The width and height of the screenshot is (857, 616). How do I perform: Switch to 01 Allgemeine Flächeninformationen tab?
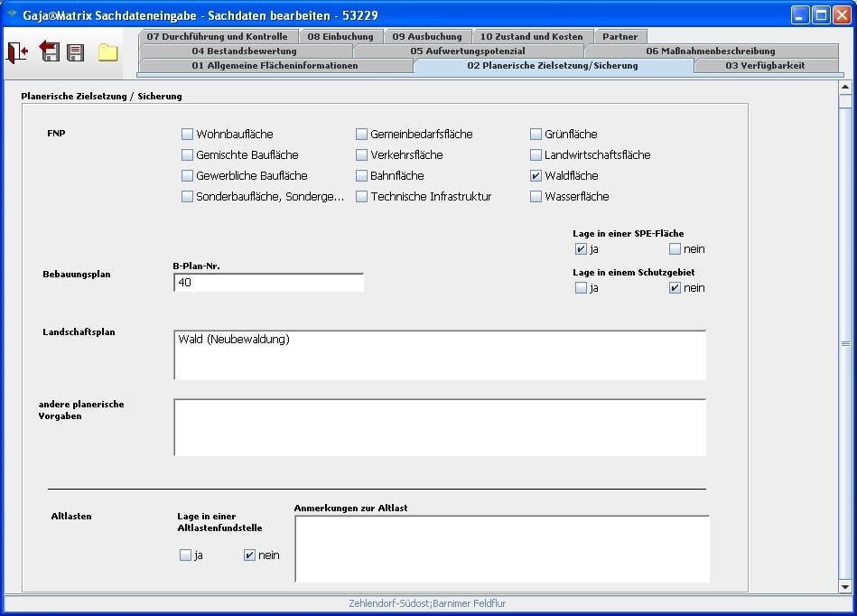coord(275,66)
